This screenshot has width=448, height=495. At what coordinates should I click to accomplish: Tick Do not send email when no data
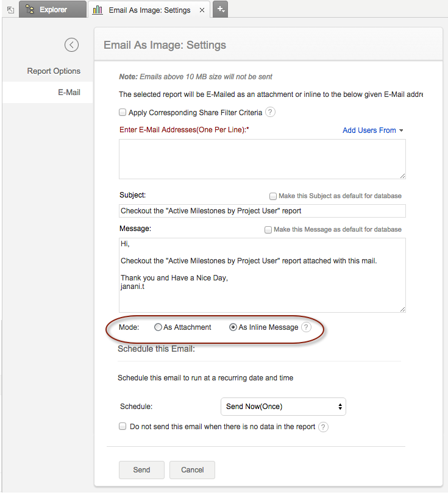[x=123, y=427]
